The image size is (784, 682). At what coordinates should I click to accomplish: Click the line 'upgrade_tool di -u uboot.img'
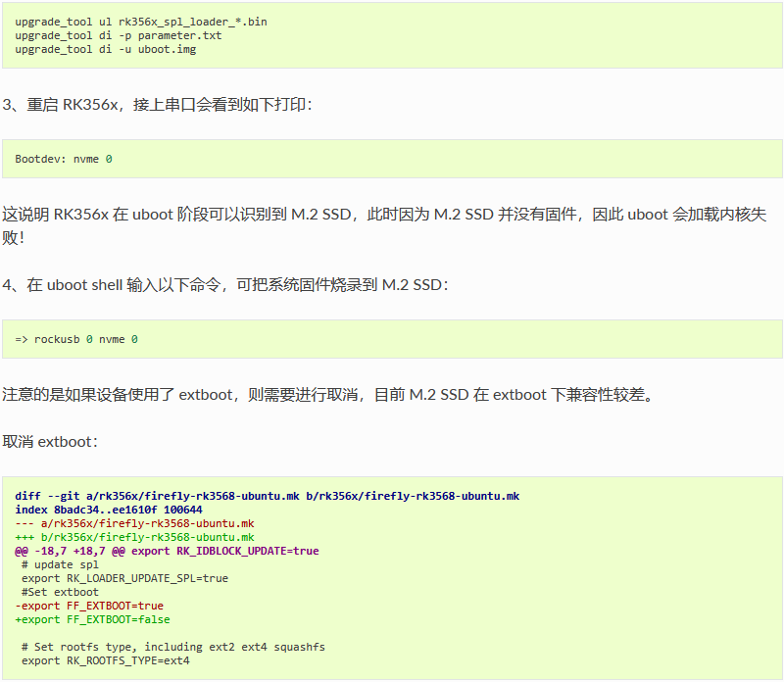coord(106,49)
